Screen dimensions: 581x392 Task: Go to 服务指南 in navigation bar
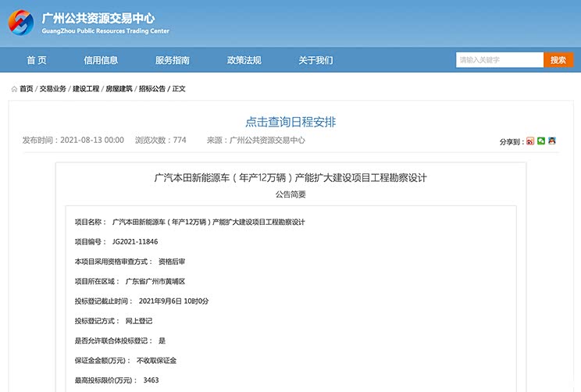pos(172,60)
